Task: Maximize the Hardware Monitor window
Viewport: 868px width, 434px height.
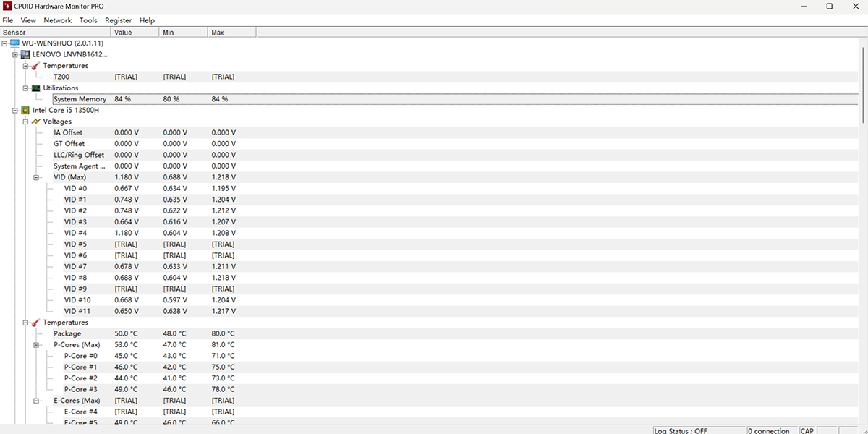Action: click(829, 7)
